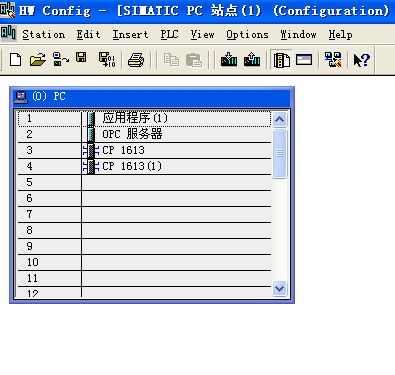This screenshot has width=395, height=375.
Task: Click the module icon of 应用程序(1)
Action: coord(91,119)
